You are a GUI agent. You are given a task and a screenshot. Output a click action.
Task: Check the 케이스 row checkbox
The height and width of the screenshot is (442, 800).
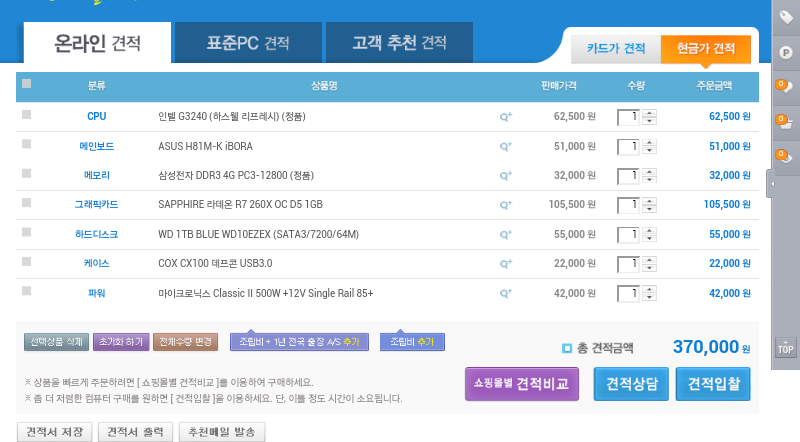coord(27,262)
